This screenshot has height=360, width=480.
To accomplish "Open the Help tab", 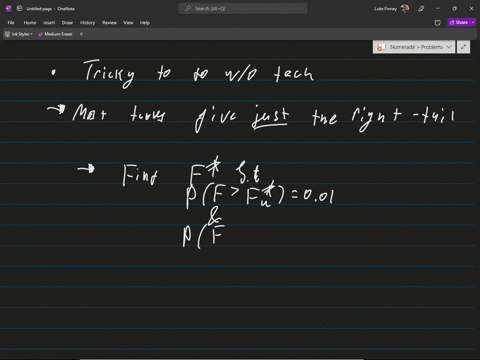I will pyautogui.click(x=144, y=23).
